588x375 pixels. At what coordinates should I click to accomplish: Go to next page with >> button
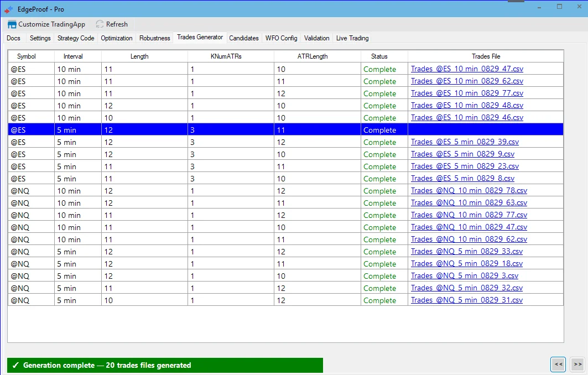tap(578, 364)
